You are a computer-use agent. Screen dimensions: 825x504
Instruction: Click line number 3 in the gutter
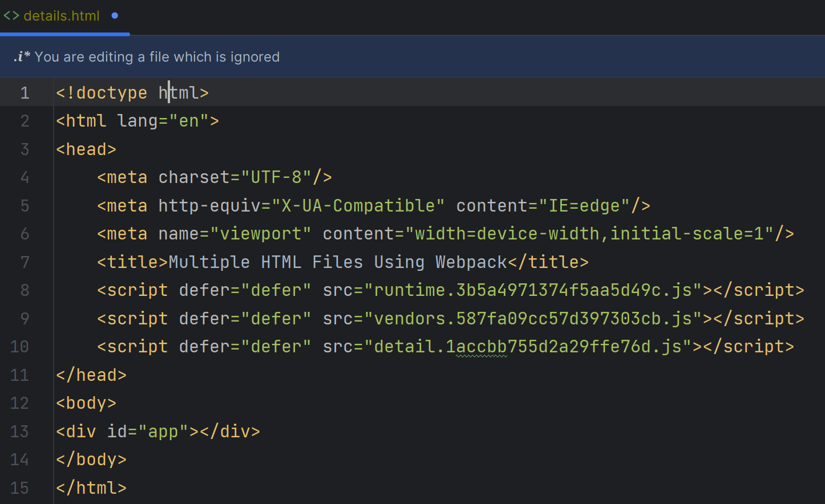[x=25, y=149]
